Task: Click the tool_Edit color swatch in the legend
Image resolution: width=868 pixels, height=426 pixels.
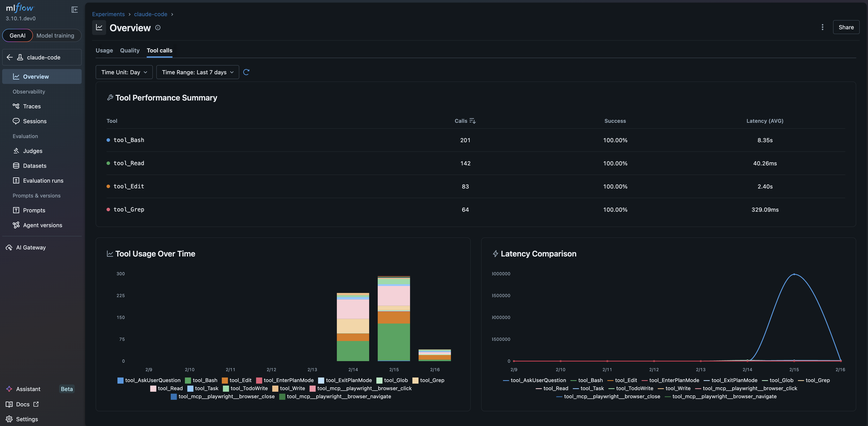Action: tap(225, 381)
